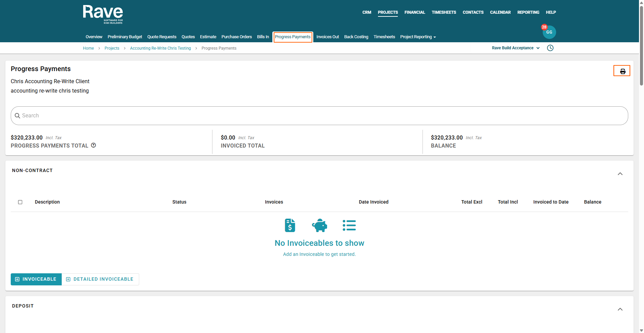Open the Projects top menu
Viewport: 644px width, 333px height.
coord(388,12)
